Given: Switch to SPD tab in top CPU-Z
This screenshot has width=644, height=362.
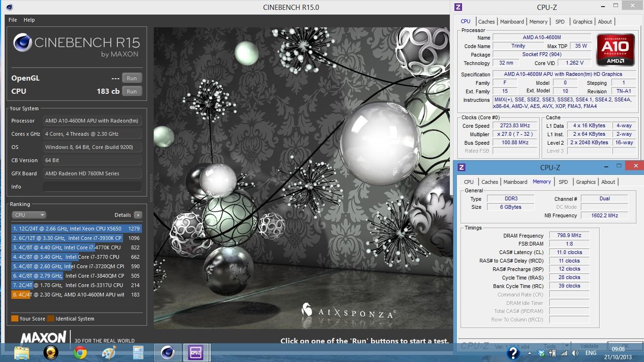Looking at the screenshot, I should (x=560, y=22).
